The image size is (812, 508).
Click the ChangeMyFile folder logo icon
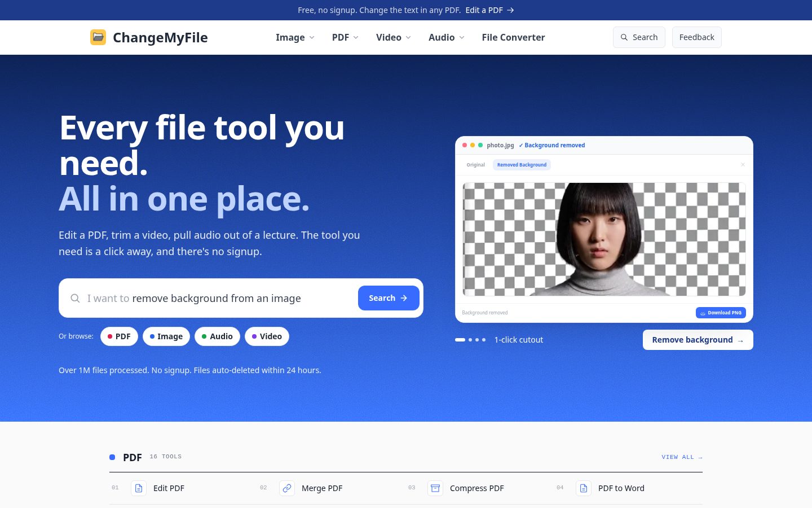coord(98,37)
